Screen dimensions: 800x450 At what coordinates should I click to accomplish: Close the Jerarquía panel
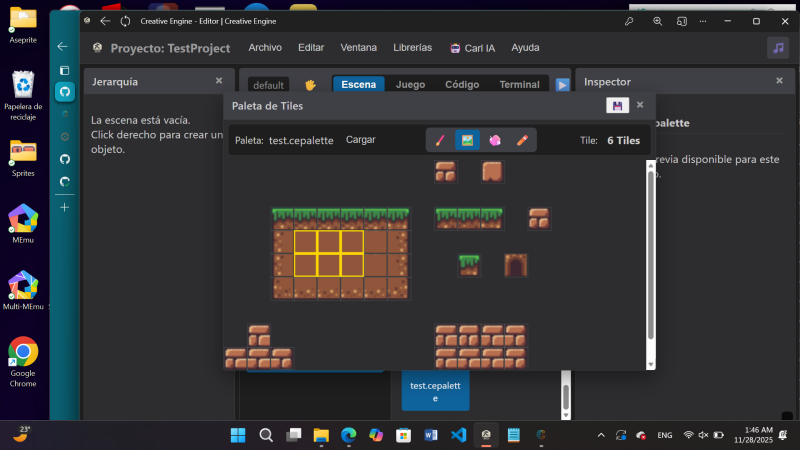tap(219, 81)
